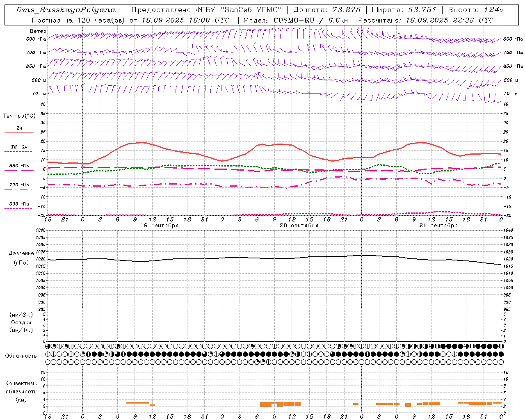
Task: Click the Осадки precipitation panel label
Action: click(21, 322)
